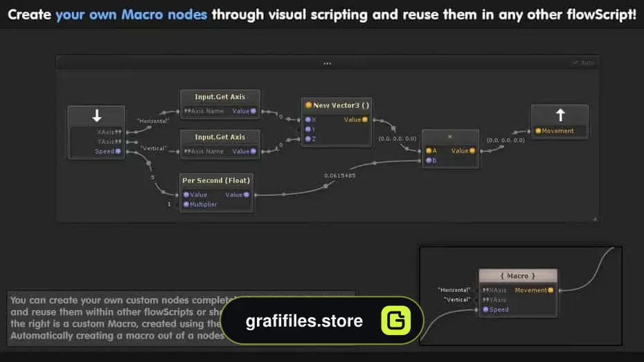Click Value output port of bottom Input.Get Axis

[253, 152]
